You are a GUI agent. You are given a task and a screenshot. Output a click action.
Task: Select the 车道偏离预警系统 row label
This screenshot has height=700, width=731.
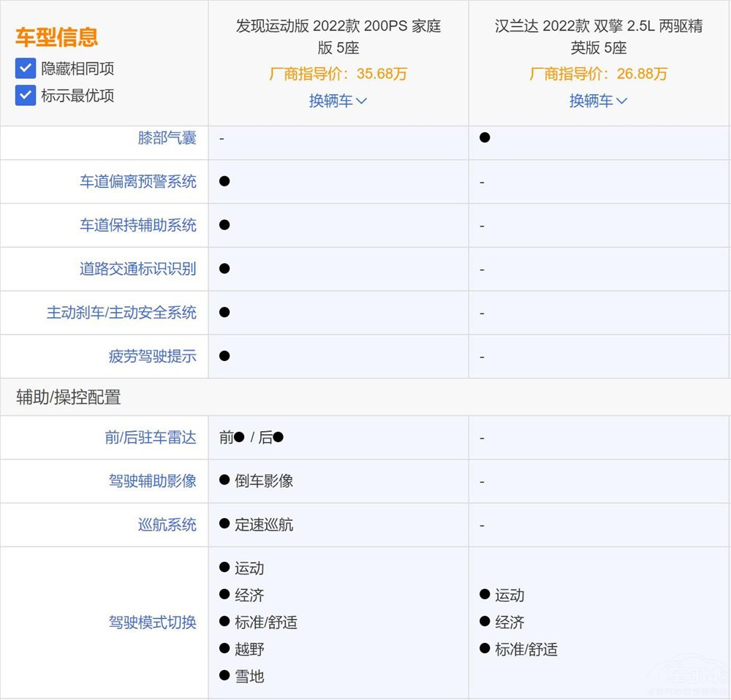(x=137, y=181)
